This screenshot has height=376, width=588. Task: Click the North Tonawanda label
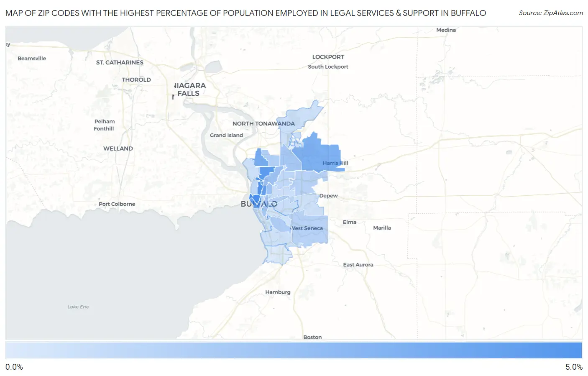click(263, 124)
